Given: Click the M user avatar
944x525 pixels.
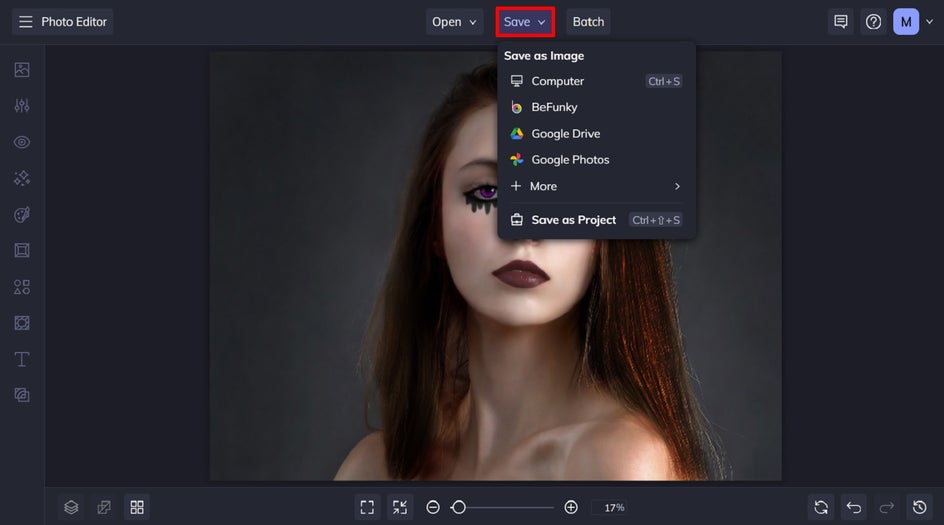Looking at the screenshot, I should [906, 22].
